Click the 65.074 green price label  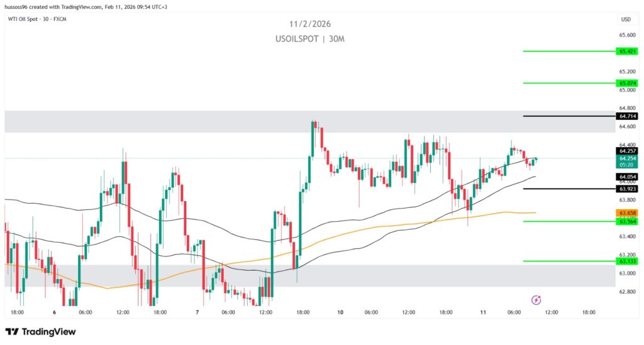[x=628, y=83]
